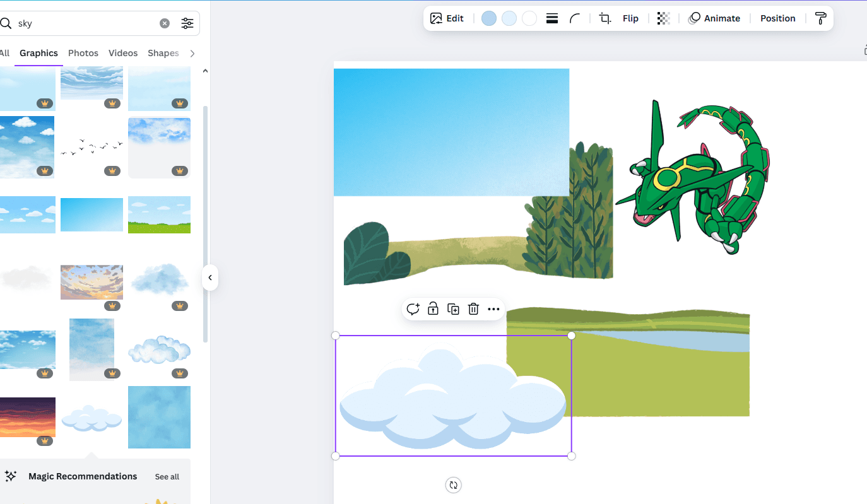Switch to the Photos tab
The width and height of the screenshot is (867, 504).
point(83,53)
